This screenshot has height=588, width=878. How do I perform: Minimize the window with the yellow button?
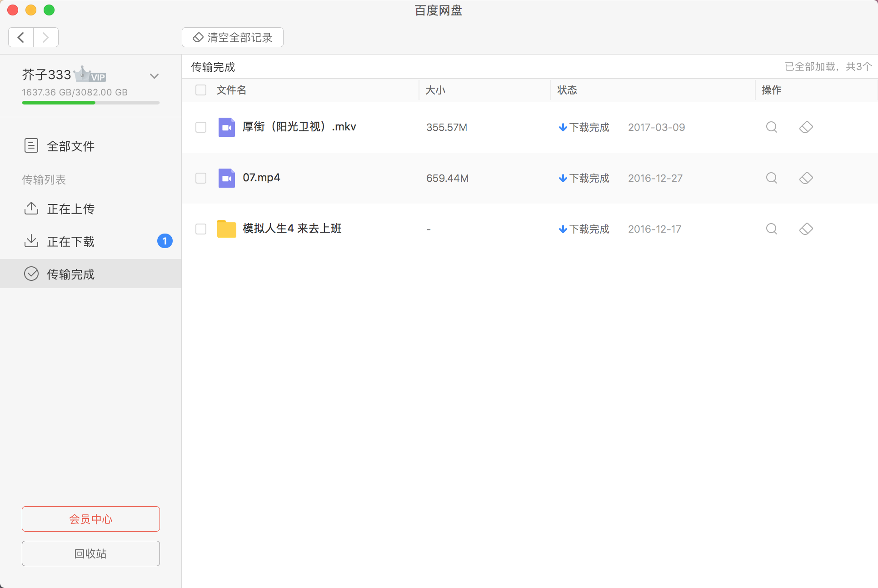[x=31, y=10]
